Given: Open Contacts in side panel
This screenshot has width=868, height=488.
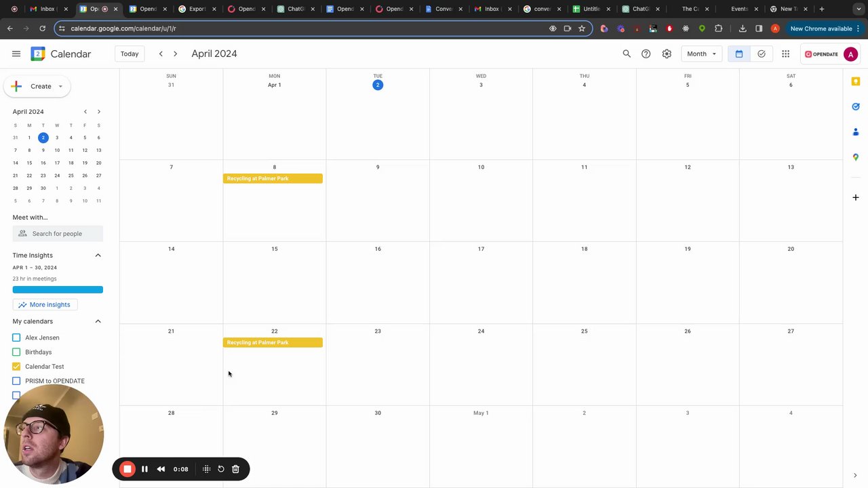Looking at the screenshot, I should (856, 131).
